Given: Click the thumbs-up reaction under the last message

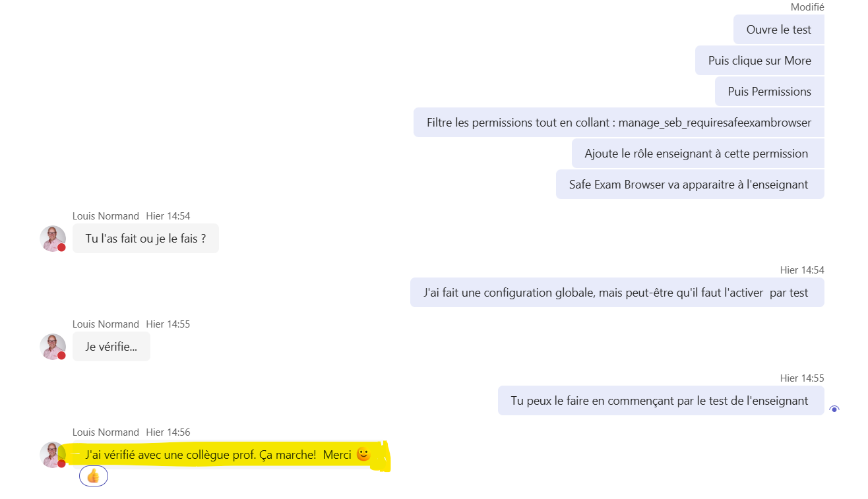Looking at the screenshot, I should [x=93, y=476].
